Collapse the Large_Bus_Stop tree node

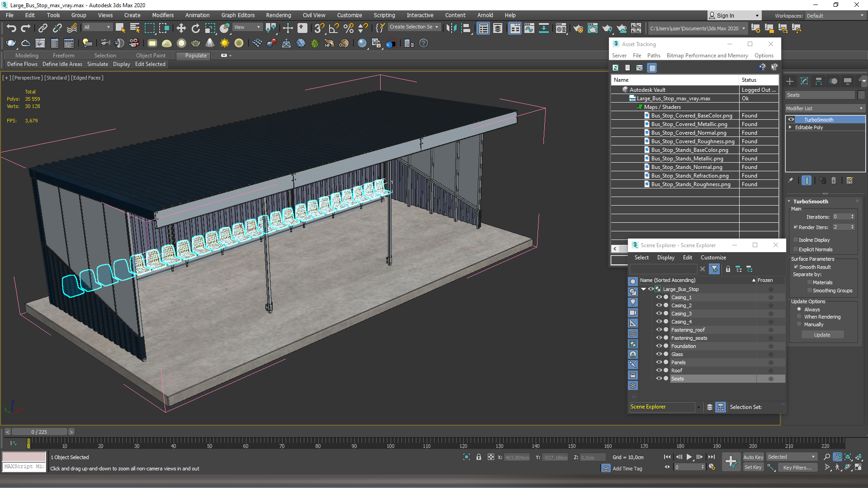[644, 289]
